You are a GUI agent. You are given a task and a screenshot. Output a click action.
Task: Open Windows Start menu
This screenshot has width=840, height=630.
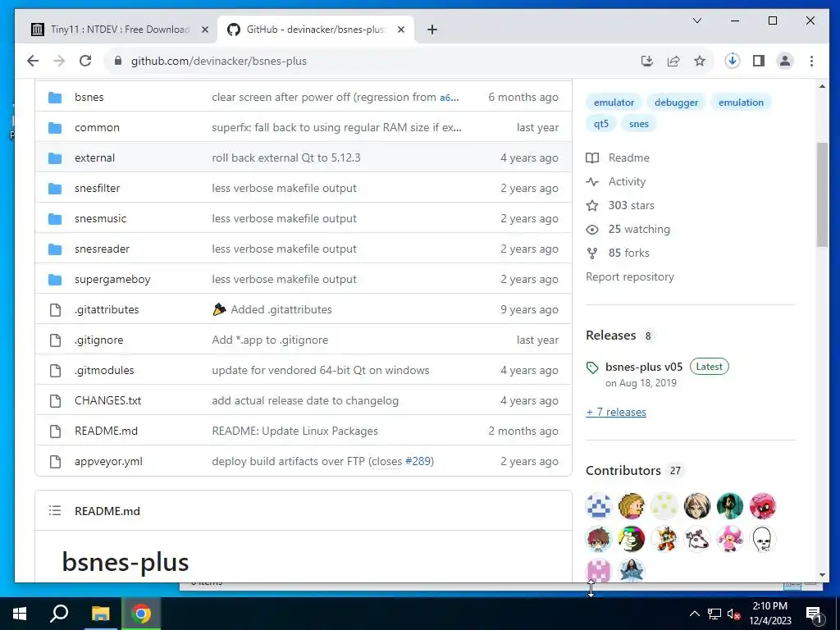20,614
